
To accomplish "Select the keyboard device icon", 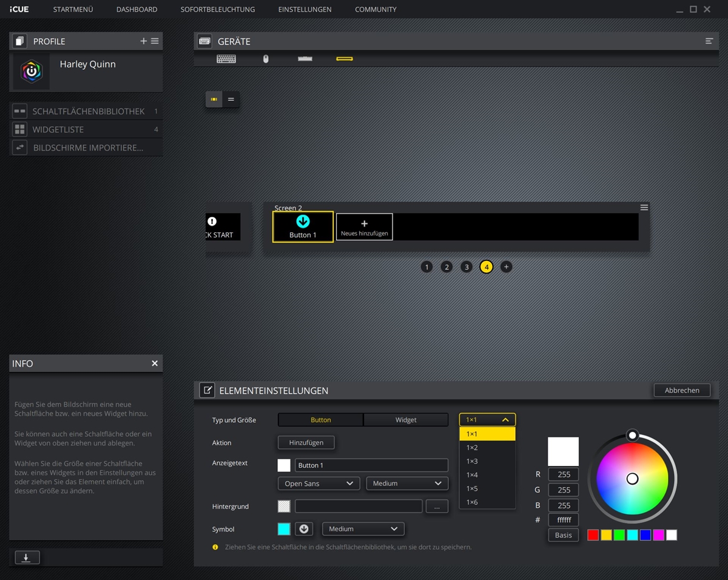I will 226,59.
